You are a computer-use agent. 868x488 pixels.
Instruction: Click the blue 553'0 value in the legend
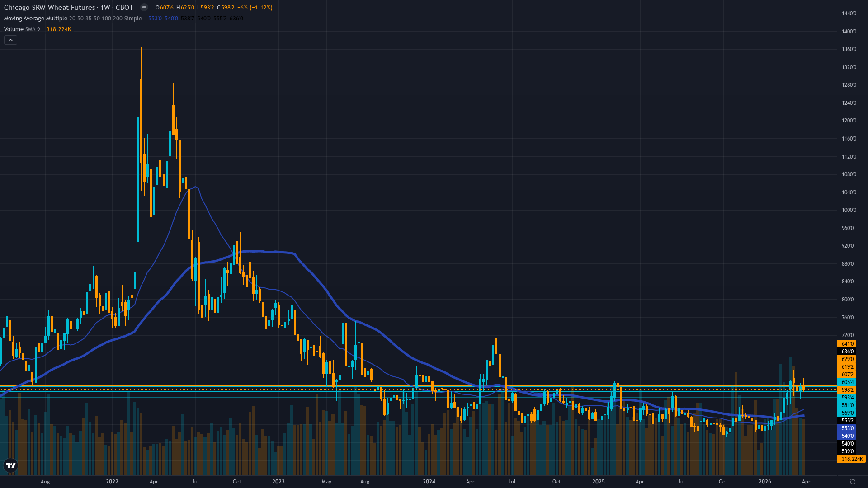pyautogui.click(x=155, y=19)
